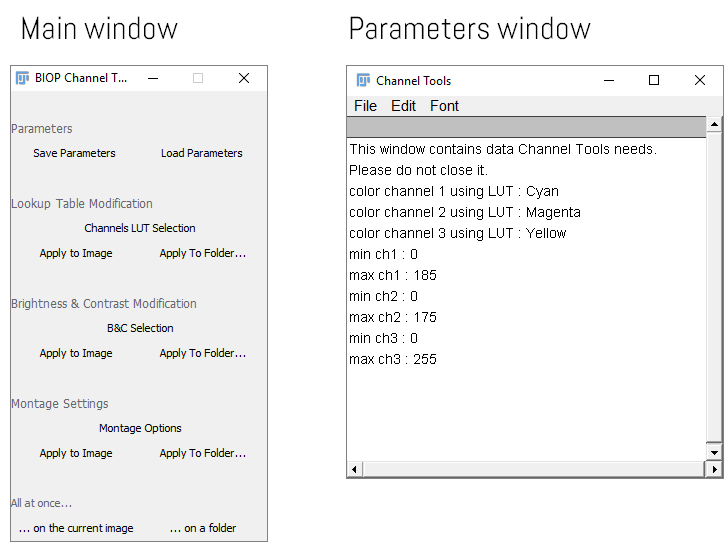Minimize the Channel Tools parameters window
The height and width of the screenshot is (542, 724).
[608, 81]
